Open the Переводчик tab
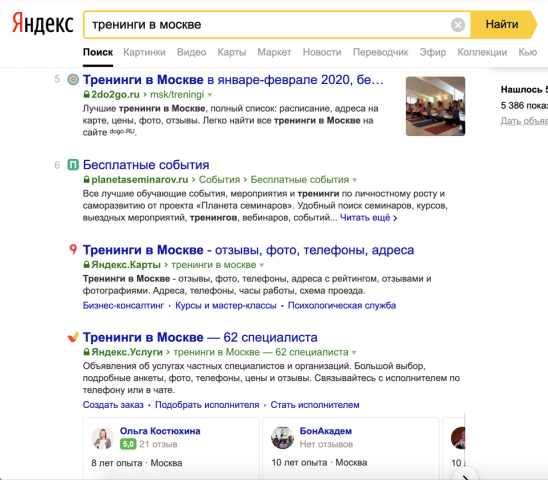 coord(381,52)
